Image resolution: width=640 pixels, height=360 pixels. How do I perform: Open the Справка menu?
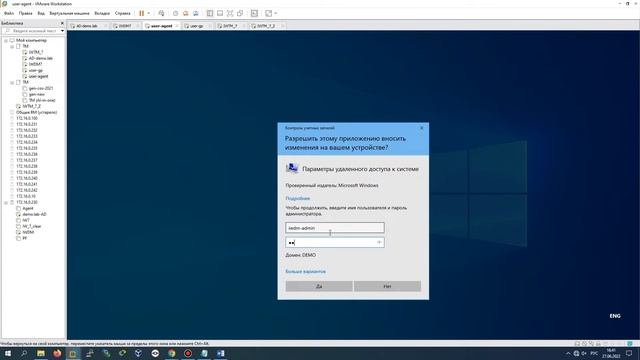122,13
